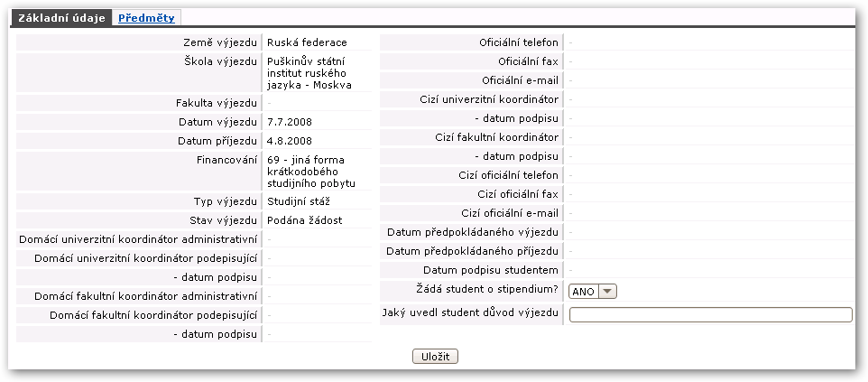Click the Financování label
The width and height of the screenshot is (868, 382).
(x=227, y=160)
